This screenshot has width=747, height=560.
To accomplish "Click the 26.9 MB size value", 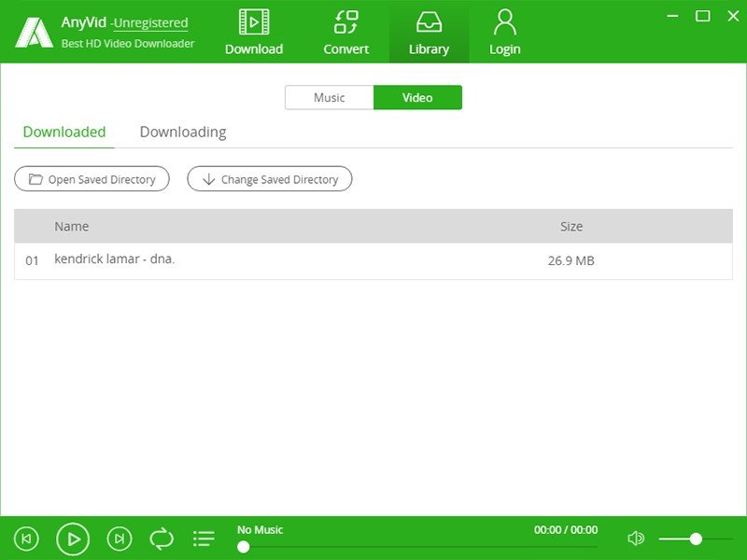I will [x=571, y=261].
